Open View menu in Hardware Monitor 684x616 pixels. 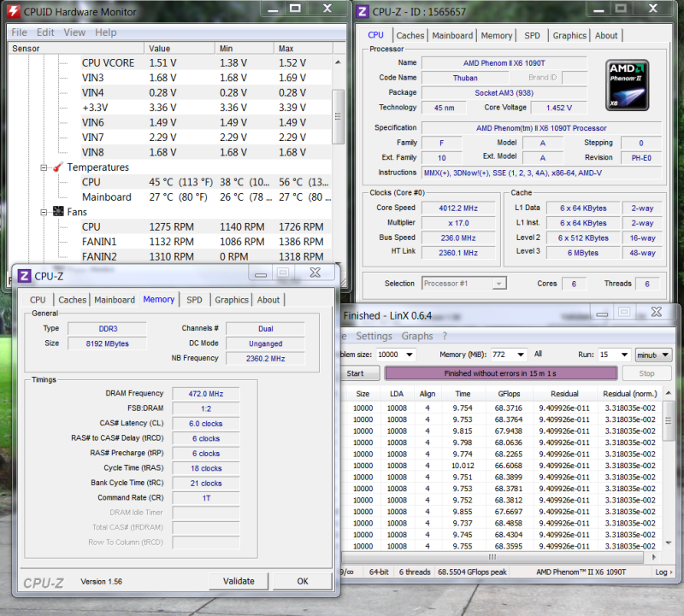[74, 32]
